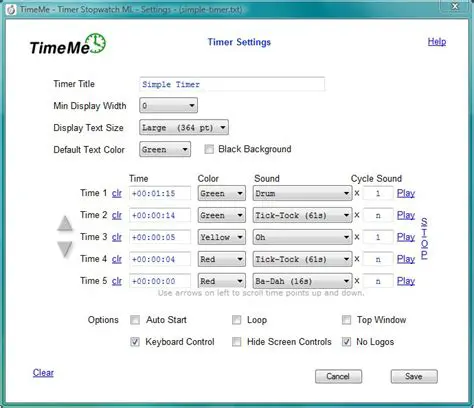Open the Time 2 color dropdown
The image size is (474, 408).
coord(222,215)
